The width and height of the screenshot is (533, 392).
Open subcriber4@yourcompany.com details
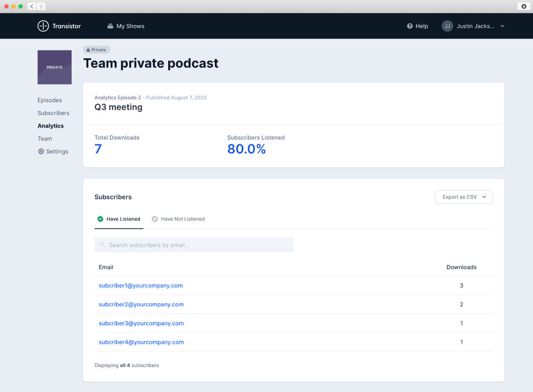(141, 342)
